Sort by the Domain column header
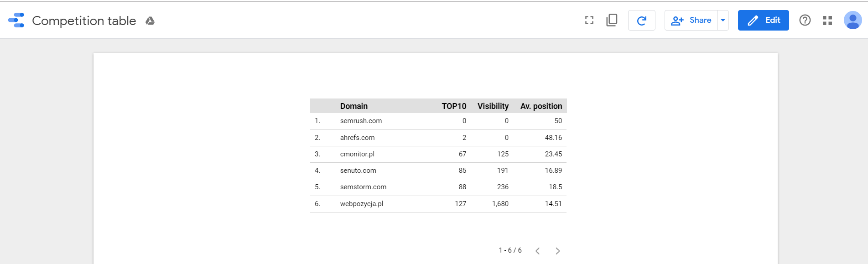 353,106
